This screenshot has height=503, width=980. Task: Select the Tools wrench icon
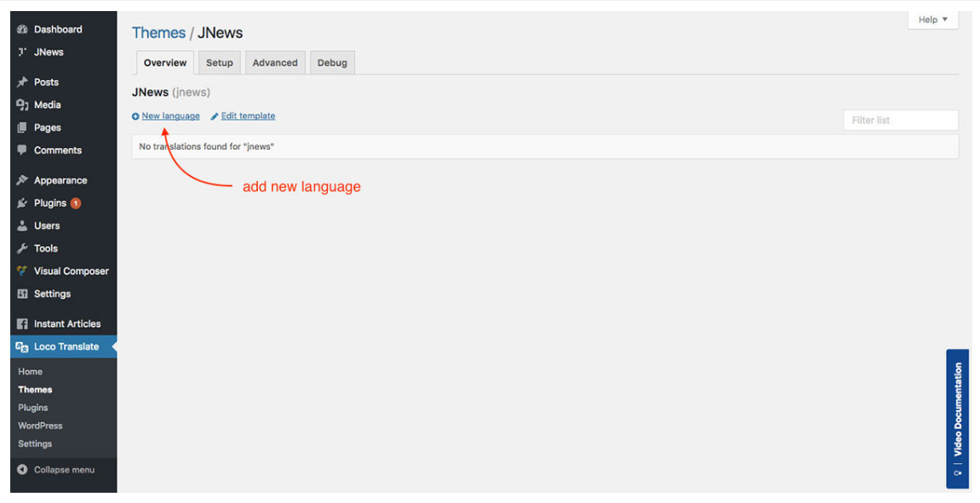[x=21, y=248]
